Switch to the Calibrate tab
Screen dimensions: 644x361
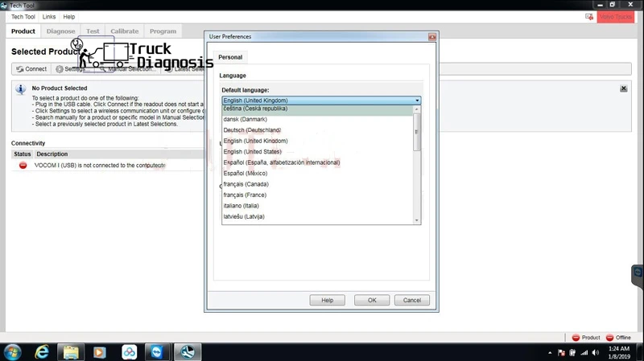[x=125, y=31]
